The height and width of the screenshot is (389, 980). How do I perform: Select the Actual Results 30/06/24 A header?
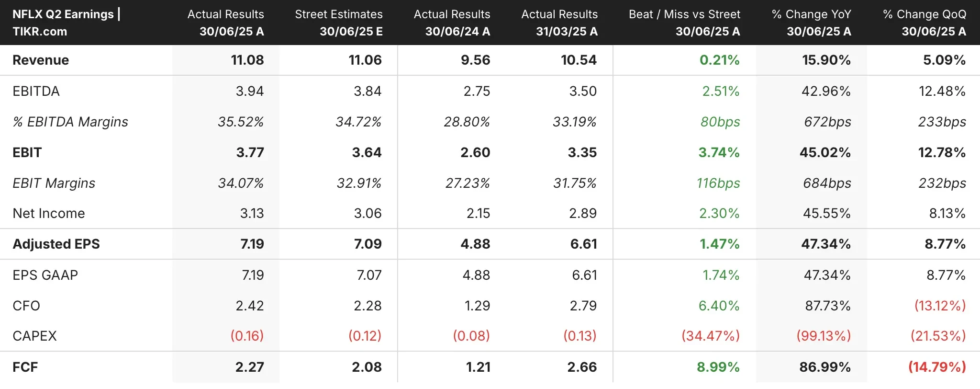(452, 23)
